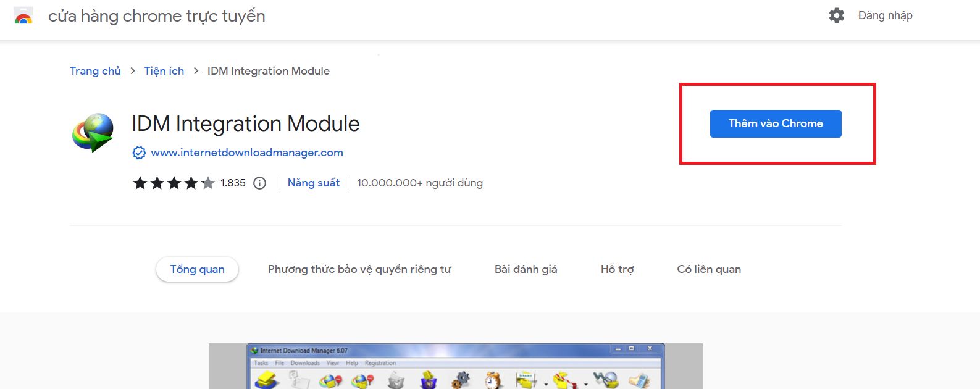Click Đăng nhập to sign in
Screen dimensions: 980x389
point(885,15)
